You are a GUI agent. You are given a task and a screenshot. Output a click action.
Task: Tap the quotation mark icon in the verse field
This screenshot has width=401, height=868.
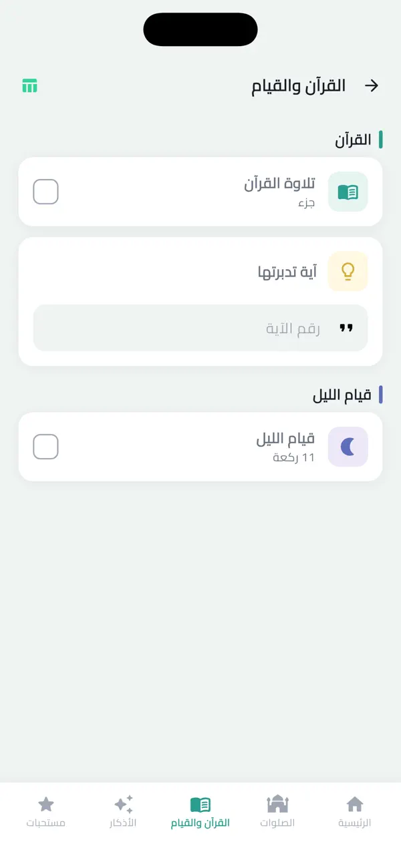point(347,328)
